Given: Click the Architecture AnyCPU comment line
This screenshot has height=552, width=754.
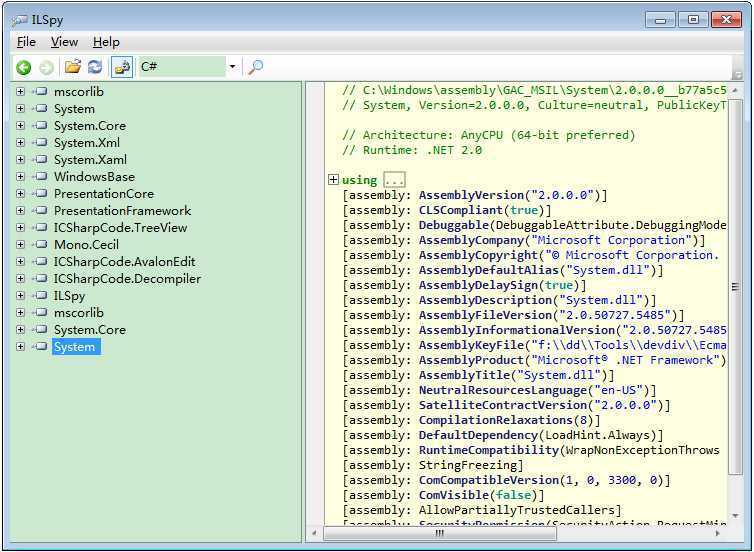Looking at the screenshot, I should (489, 135).
